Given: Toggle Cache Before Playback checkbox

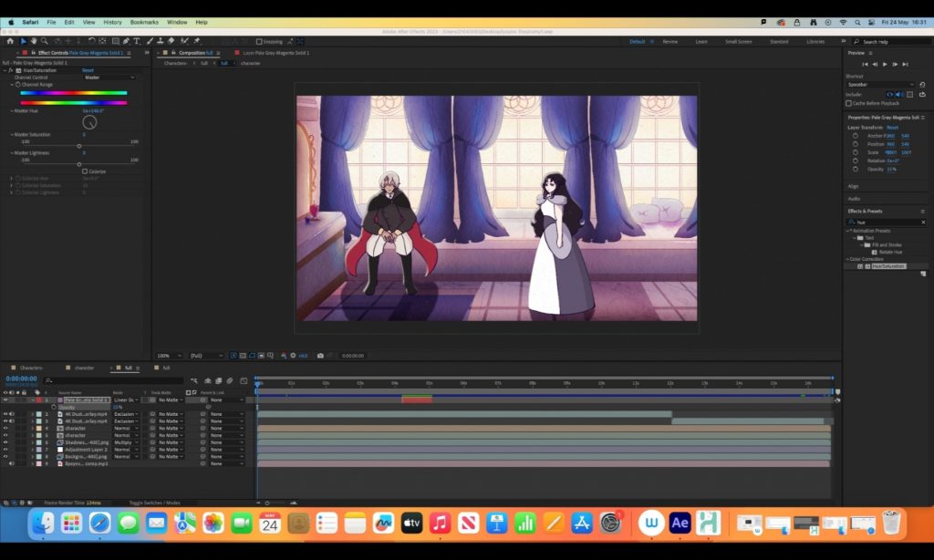Looking at the screenshot, I should (x=849, y=104).
